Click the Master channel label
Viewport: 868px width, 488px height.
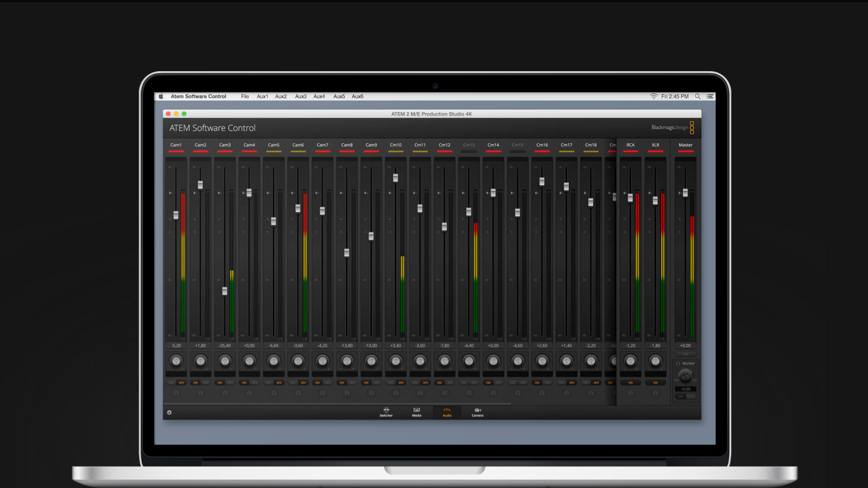pyautogui.click(x=685, y=145)
